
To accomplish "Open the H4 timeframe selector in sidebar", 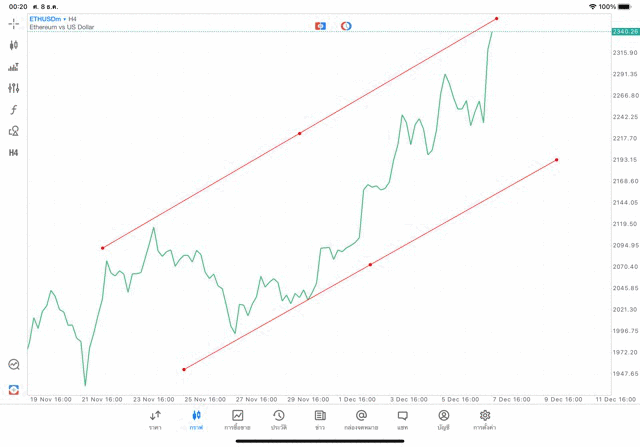I will [14, 153].
